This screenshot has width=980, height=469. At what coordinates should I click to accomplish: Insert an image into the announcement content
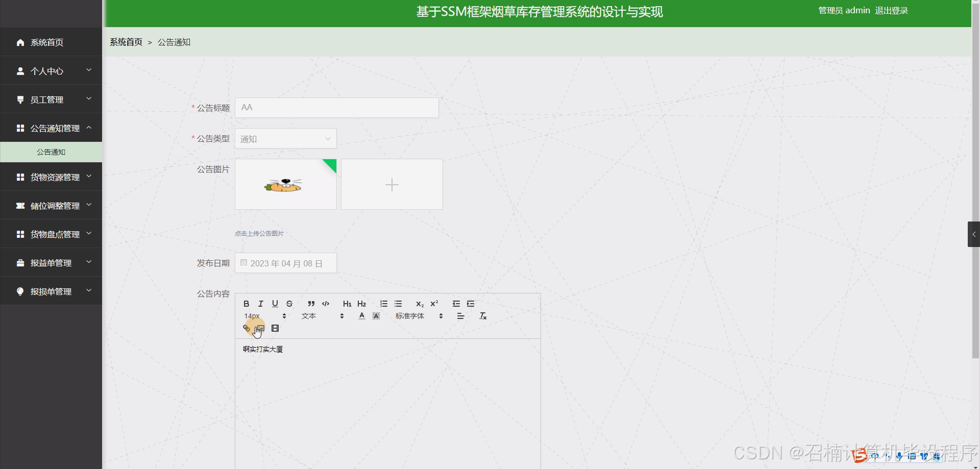[x=261, y=328]
